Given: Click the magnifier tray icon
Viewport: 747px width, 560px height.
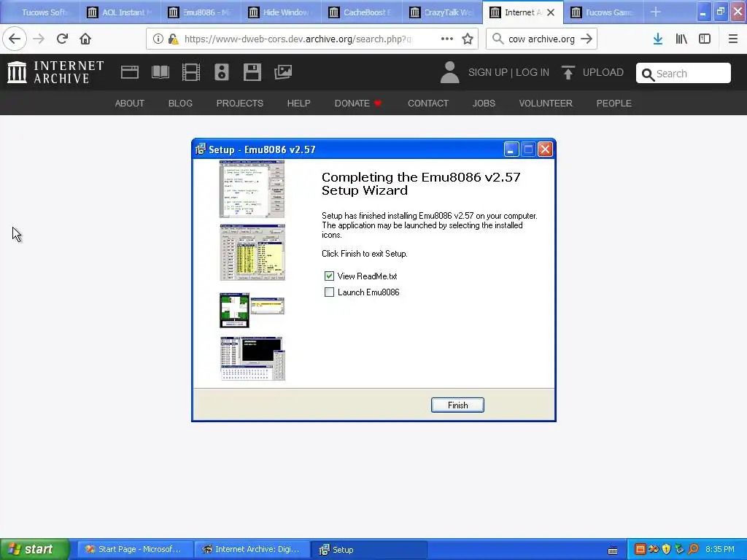Looking at the screenshot, I should [694, 550].
